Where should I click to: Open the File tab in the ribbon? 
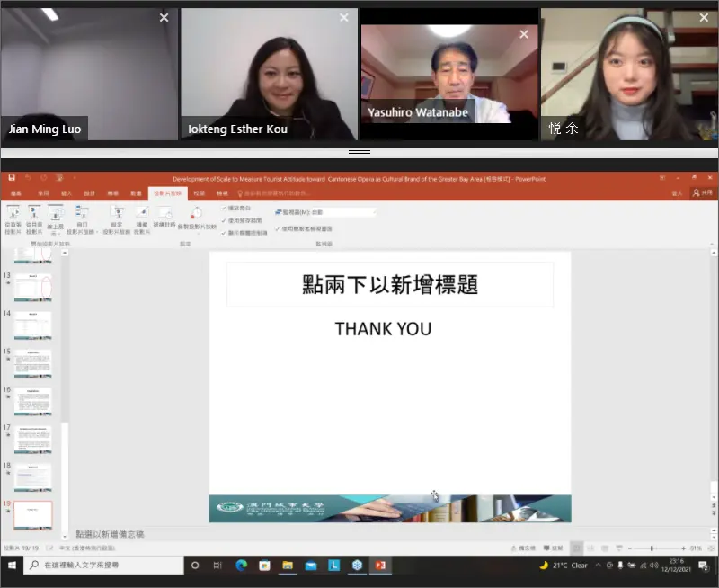tap(15, 192)
